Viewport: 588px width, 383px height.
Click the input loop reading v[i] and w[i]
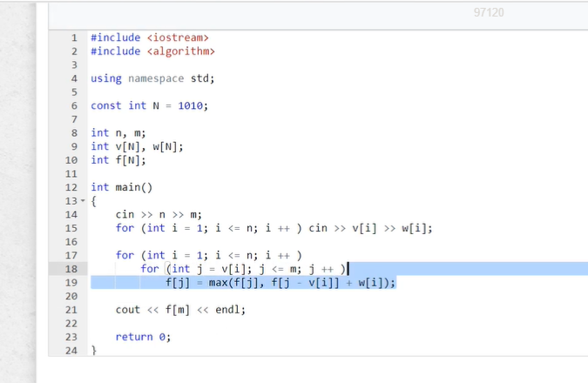pyautogui.click(x=274, y=228)
